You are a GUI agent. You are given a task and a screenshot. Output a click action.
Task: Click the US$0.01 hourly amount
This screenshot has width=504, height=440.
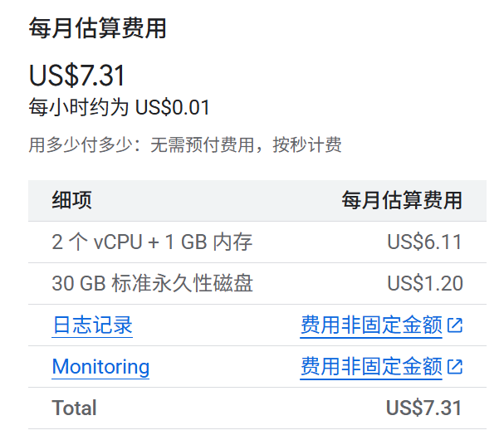pos(173,108)
